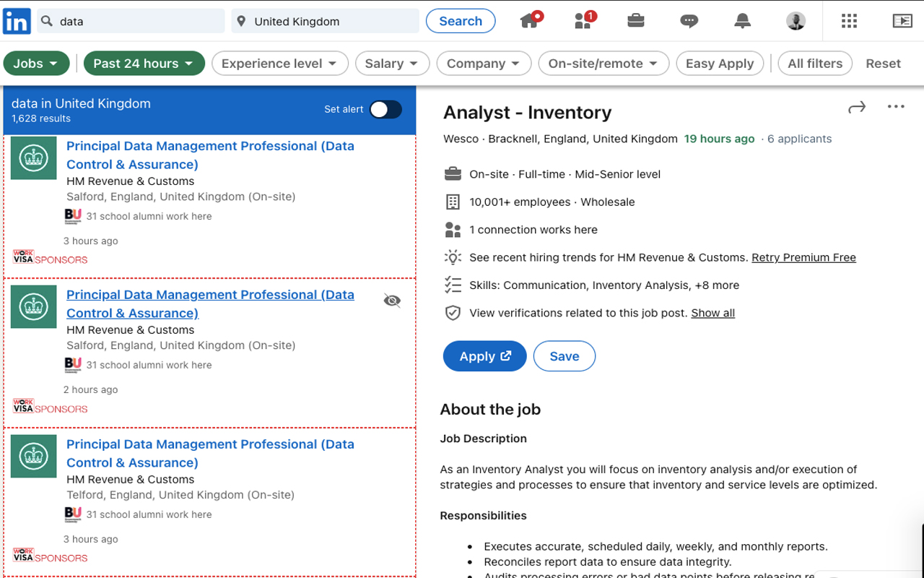The width and height of the screenshot is (924, 578).
Task: Open Notifications bell icon
Action: click(x=742, y=21)
